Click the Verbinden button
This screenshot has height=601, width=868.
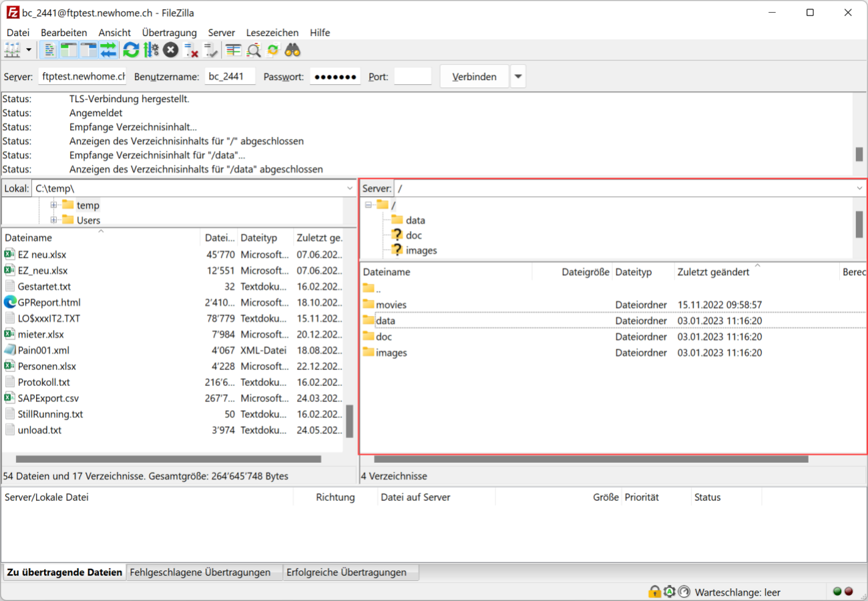point(474,77)
